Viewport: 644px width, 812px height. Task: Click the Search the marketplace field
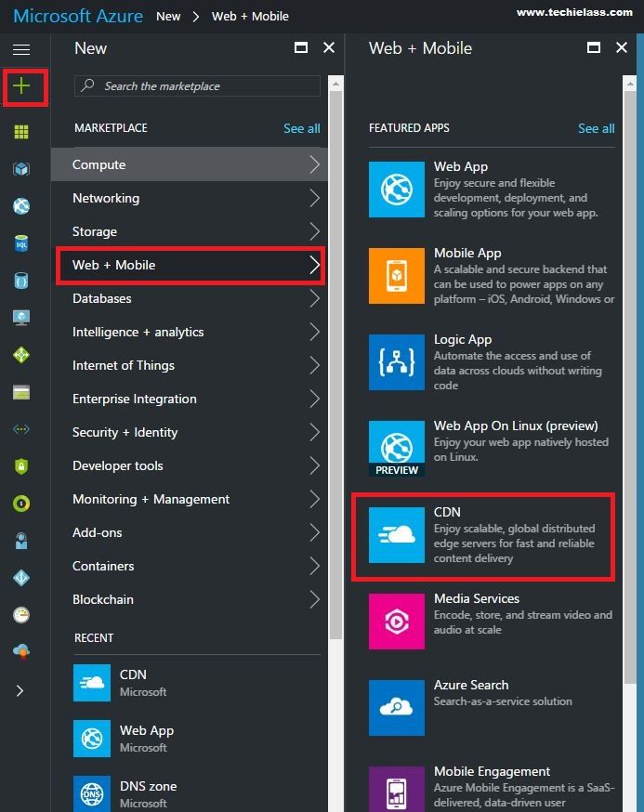(x=197, y=86)
